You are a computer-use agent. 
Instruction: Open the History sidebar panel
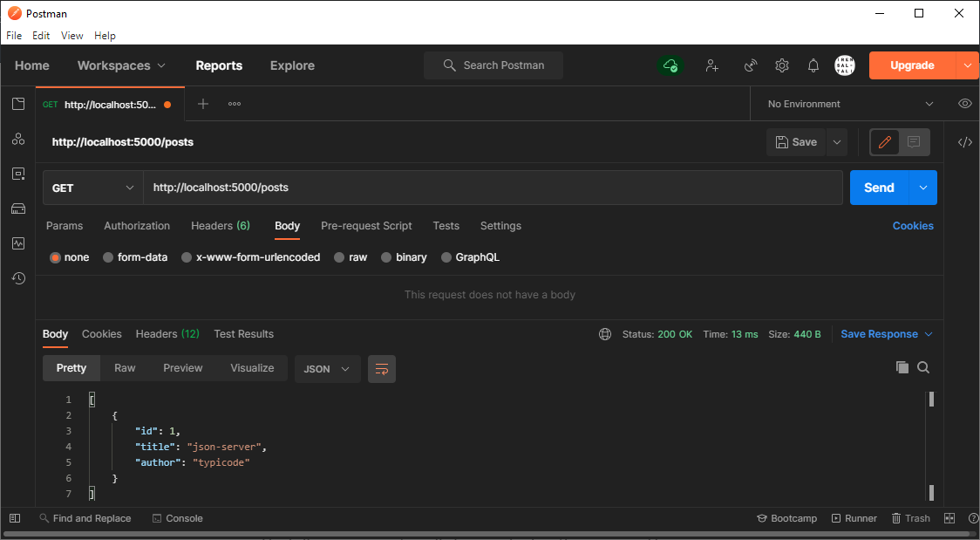click(x=18, y=278)
